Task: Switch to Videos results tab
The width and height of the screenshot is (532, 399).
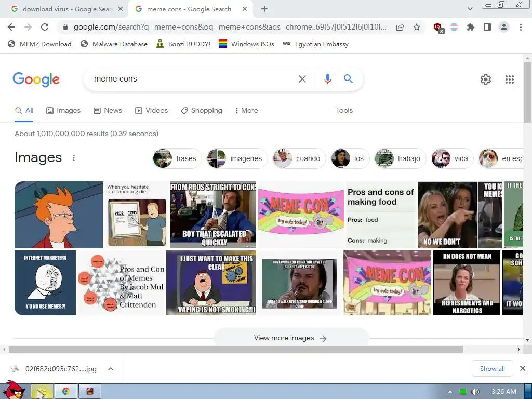Action: tap(151, 111)
